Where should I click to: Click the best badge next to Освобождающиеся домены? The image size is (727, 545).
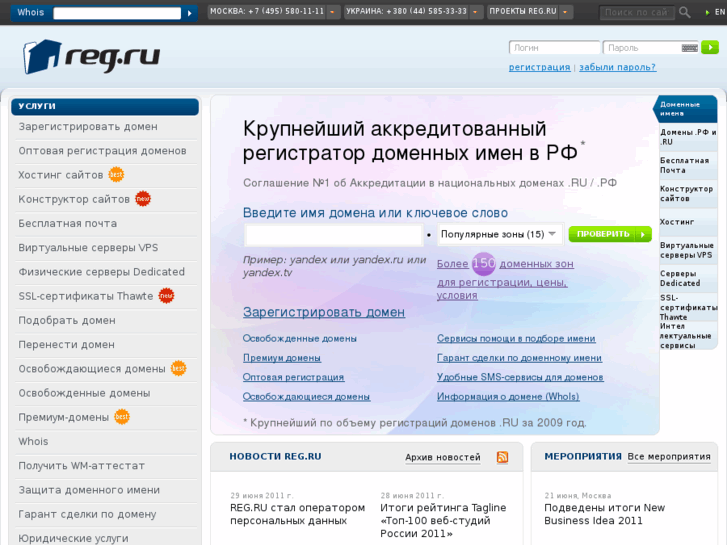coord(179,368)
